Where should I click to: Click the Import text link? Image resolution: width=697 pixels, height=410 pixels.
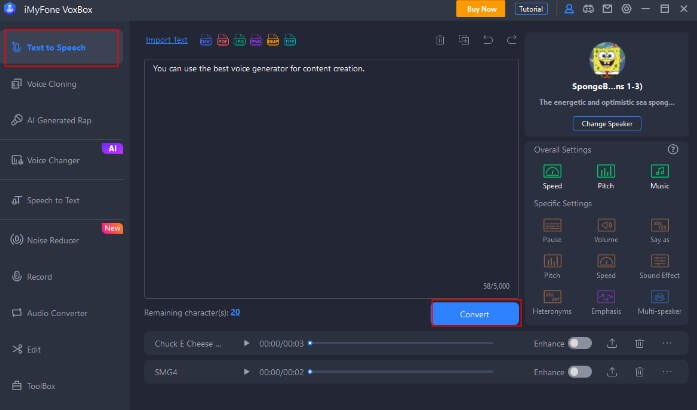(167, 40)
